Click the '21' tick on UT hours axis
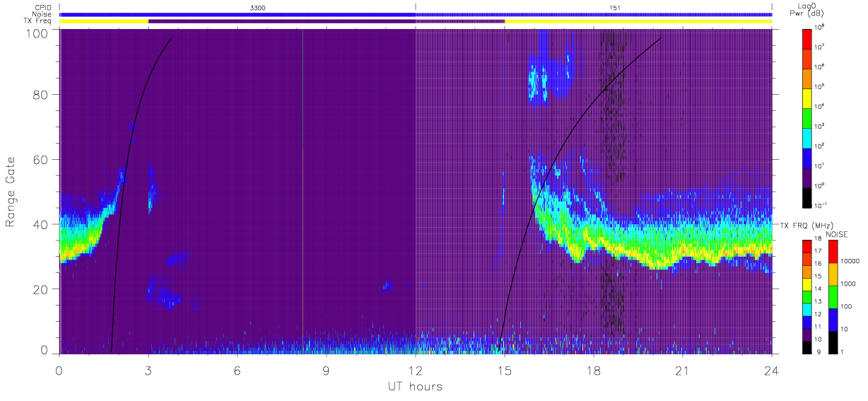Image resolution: width=868 pixels, height=401 pixels. click(x=683, y=371)
